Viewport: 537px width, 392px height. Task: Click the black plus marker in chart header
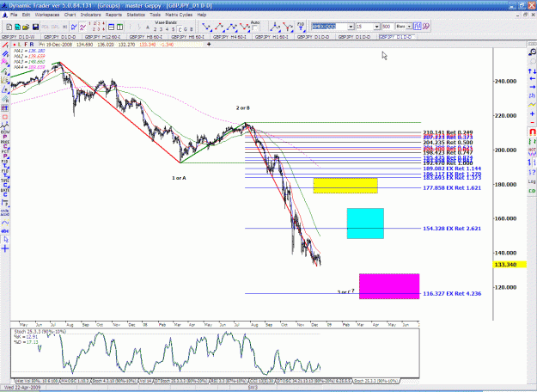pyautogui.click(x=209, y=44)
